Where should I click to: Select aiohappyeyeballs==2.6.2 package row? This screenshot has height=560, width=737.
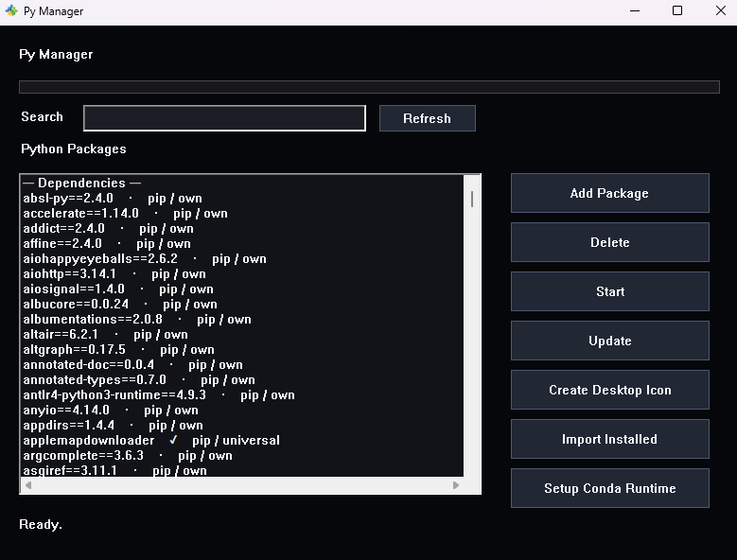coord(242,259)
